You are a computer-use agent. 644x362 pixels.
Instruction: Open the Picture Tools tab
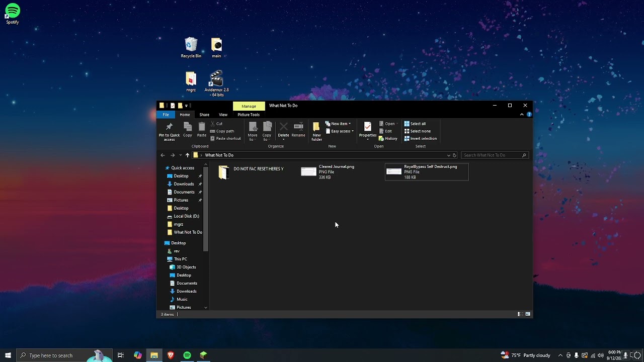(x=249, y=115)
